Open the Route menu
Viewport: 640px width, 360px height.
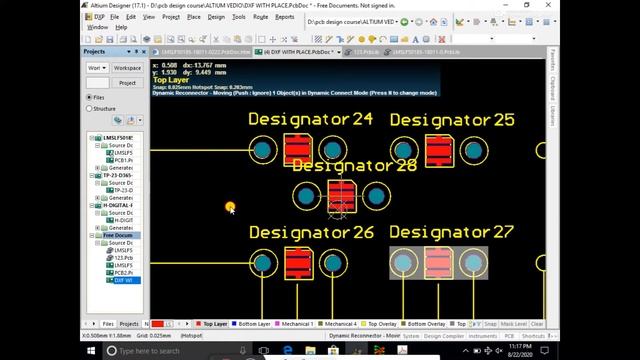260,17
